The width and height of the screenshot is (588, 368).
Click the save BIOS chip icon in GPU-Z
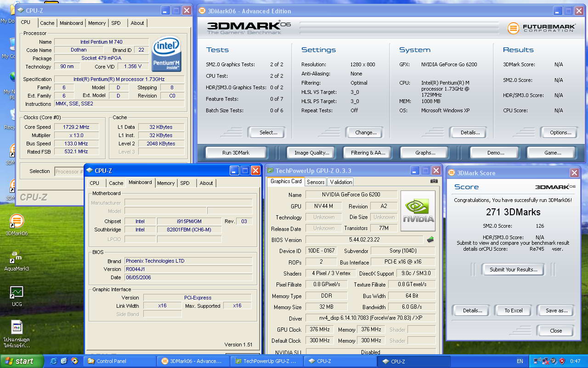coord(430,240)
